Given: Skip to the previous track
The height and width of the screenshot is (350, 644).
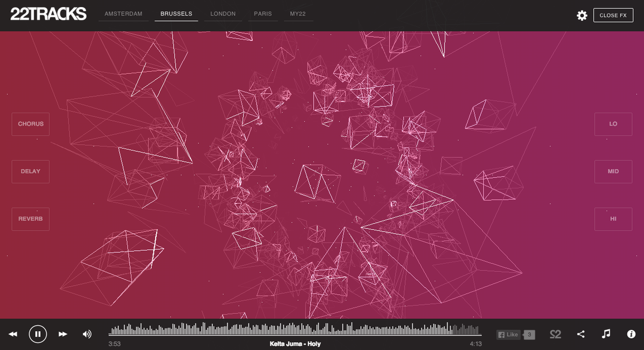Looking at the screenshot, I should tap(13, 334).
